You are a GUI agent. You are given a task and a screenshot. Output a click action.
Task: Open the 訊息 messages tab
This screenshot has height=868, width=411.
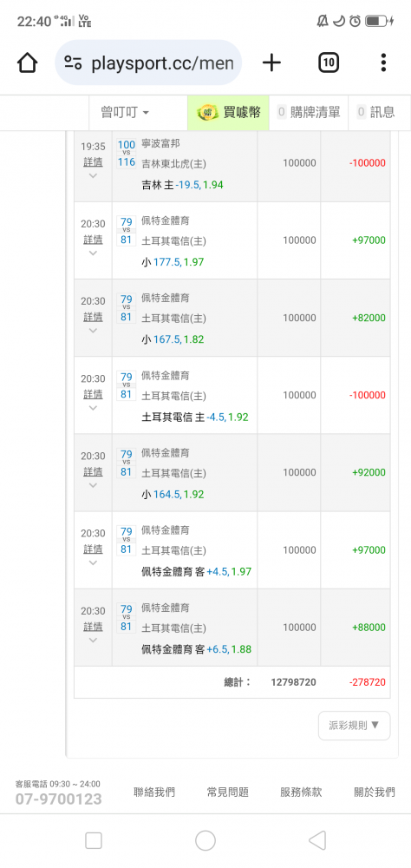click(x=376, y=112)
